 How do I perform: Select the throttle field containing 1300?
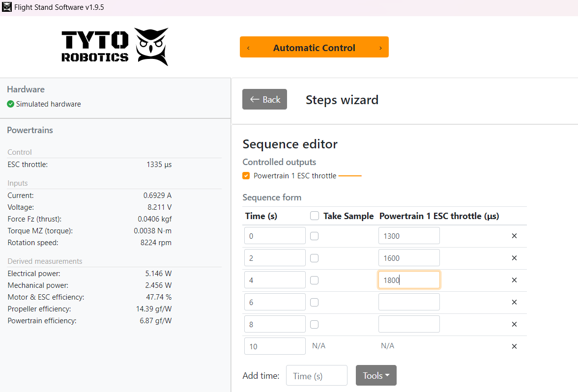click(409, 236)
